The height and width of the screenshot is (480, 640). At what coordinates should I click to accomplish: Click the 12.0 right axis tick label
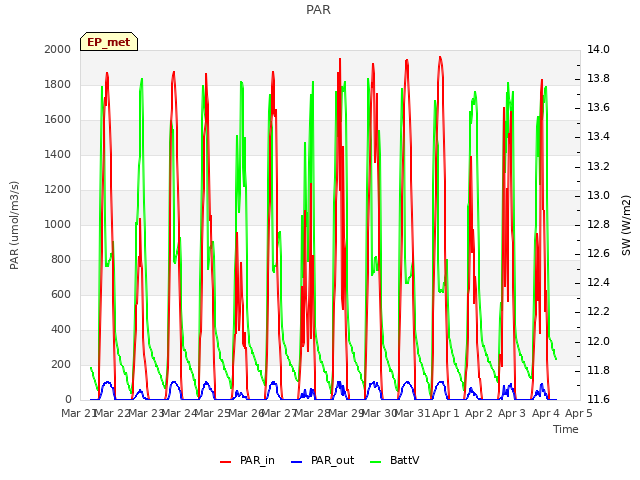pyautogui.click(x=598, y=341)
